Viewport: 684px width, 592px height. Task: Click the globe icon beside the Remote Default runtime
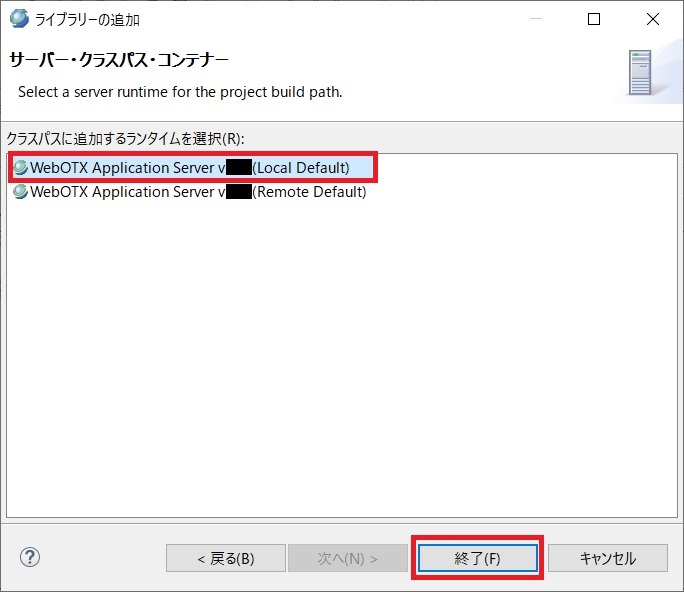coord(20,192)
